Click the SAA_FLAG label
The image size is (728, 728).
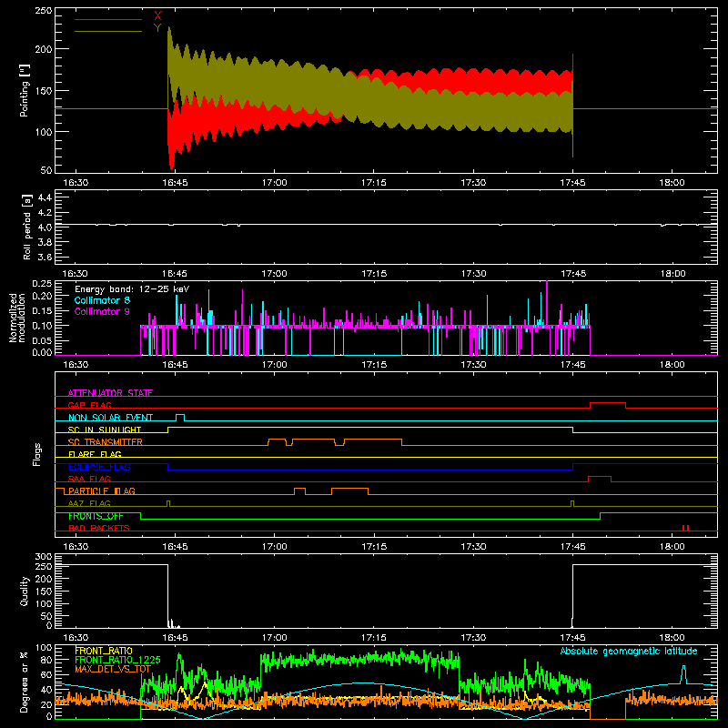89,479
